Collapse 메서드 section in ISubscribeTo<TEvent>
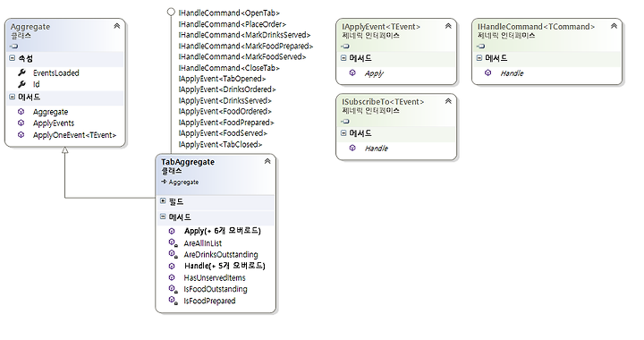644x340 pixels. [x=343, y=133]
